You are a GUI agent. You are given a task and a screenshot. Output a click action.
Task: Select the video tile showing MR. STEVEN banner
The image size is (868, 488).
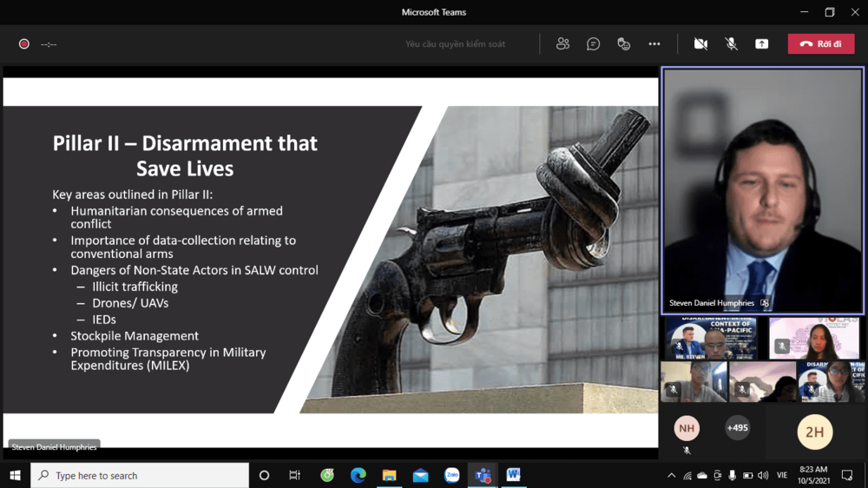pos(711,338)
